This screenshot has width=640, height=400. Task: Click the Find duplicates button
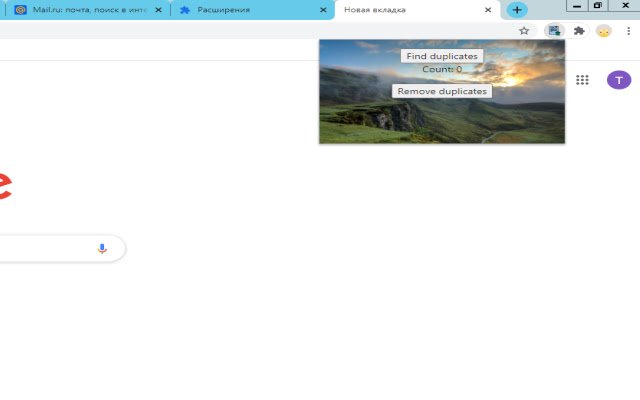tap(442, 56)
